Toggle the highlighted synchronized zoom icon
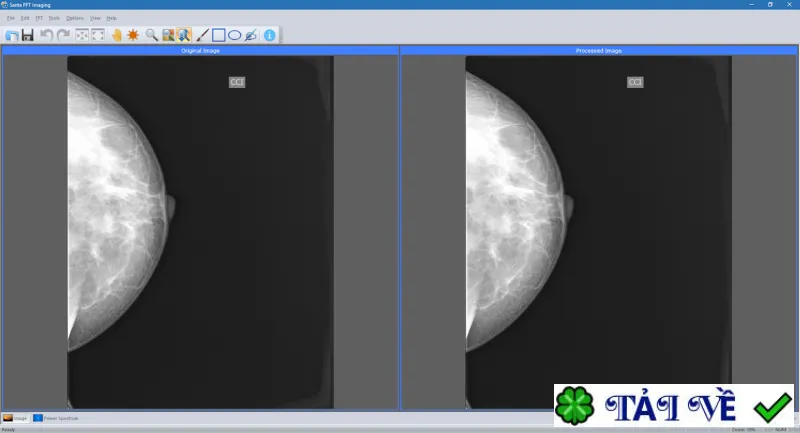 point(184,35)
